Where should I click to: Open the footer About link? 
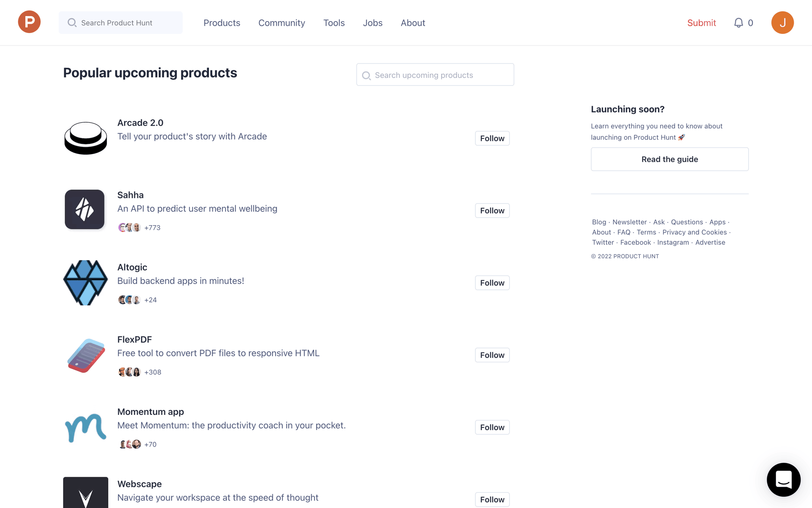601,232
